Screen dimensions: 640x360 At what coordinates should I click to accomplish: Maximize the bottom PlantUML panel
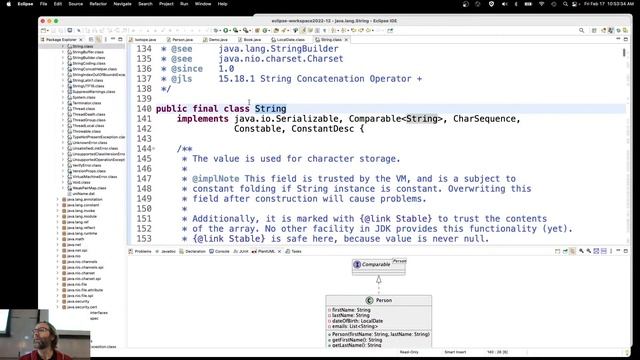(x=626, y=251)
